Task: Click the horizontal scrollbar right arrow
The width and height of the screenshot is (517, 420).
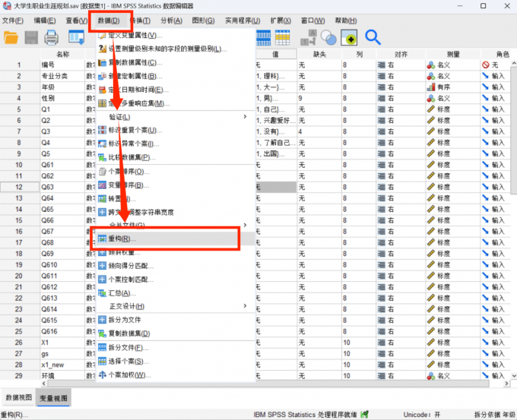Action: [x=507, y=384]
